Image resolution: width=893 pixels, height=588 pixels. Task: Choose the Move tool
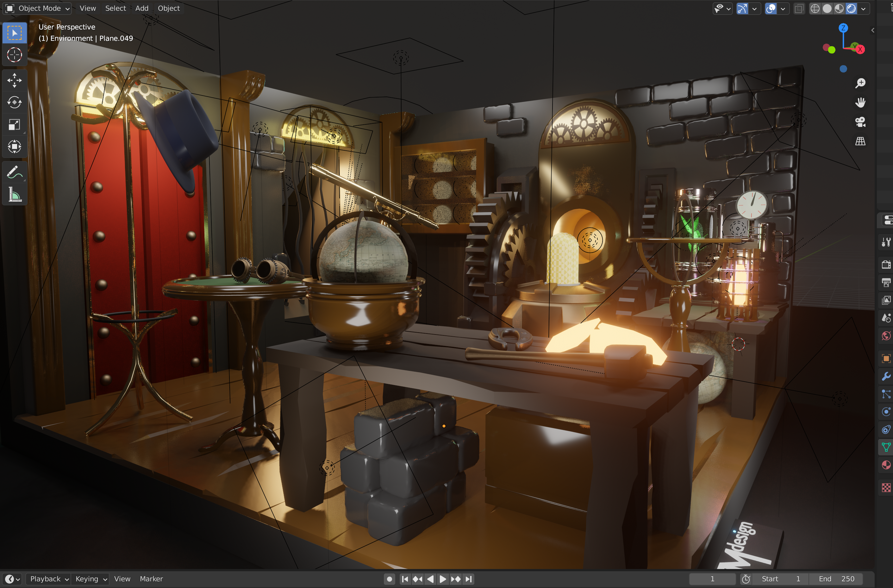click(x=15, y=80)
